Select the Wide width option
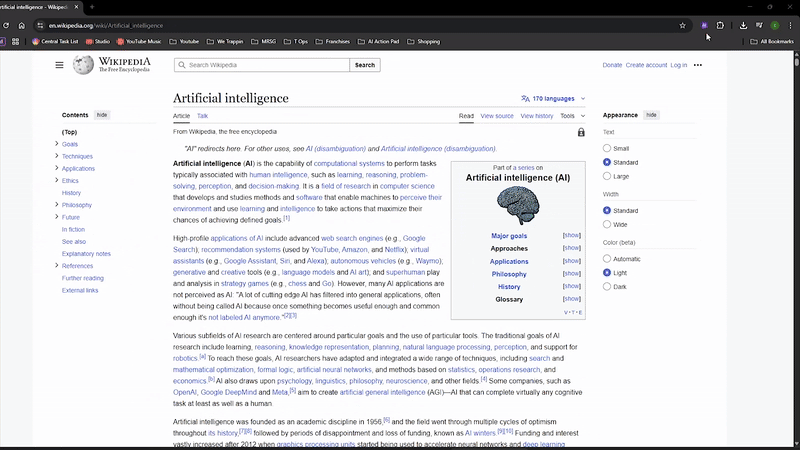Viewport: 800px width, 450px height. coord(607,225)
